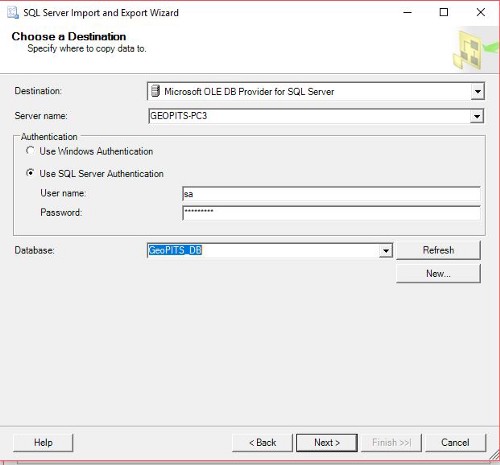Image resolution: width=500 pixels, height=465 pixels.
Task: Click the wizard title bar icon
Action: click(13, 13)
